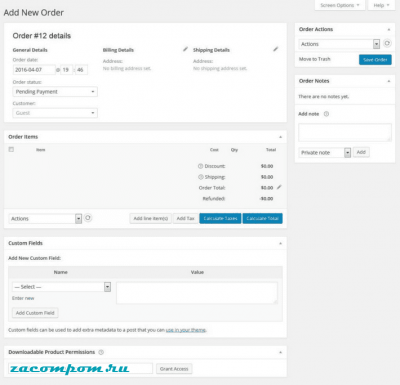Click help icon beside Add note
The height and width of the screenshot is (385, 400).
[x=326, y=114]
